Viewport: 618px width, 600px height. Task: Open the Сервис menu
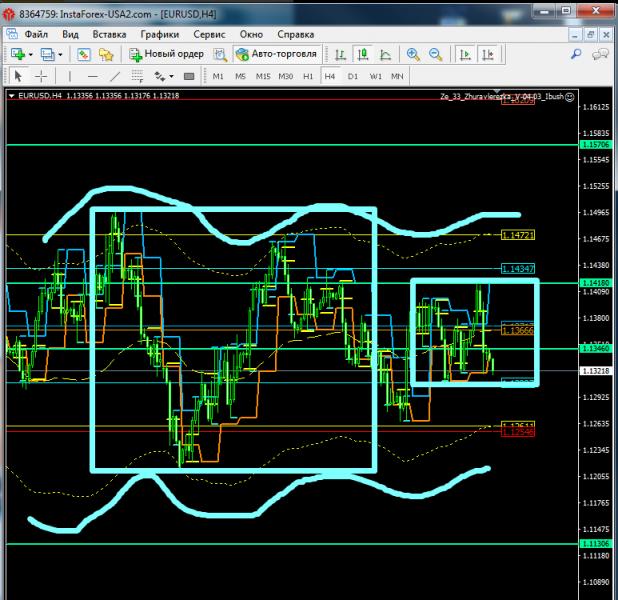click(x=209, y=34)
